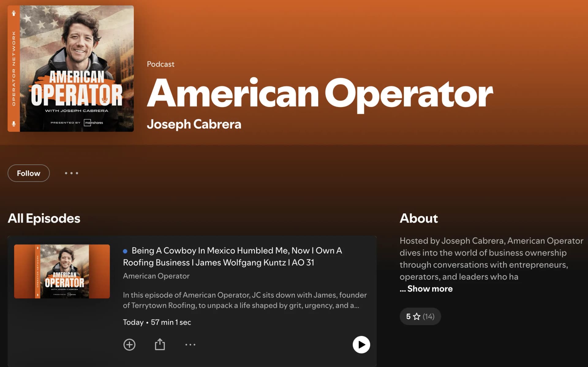Click the About heading
This screenshot has width=588, height=367.
click(x=419, y=218)
